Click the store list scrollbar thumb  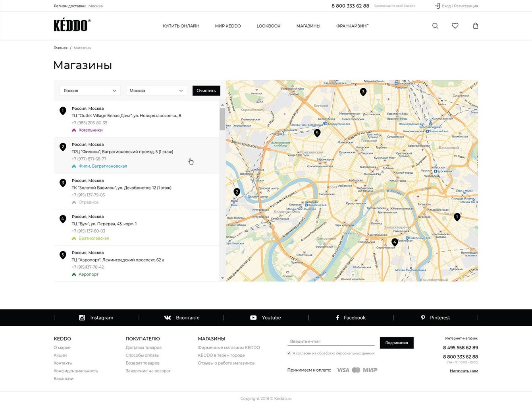point(222,119)
